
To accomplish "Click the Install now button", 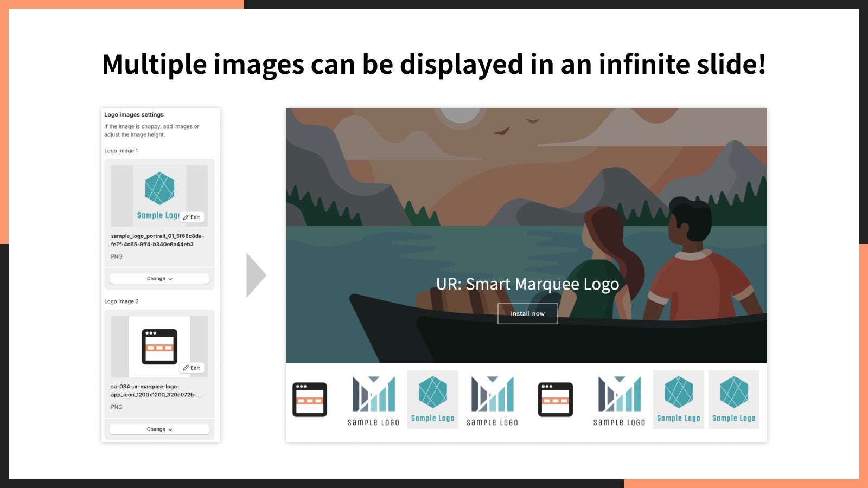I will tap(527, 313).
